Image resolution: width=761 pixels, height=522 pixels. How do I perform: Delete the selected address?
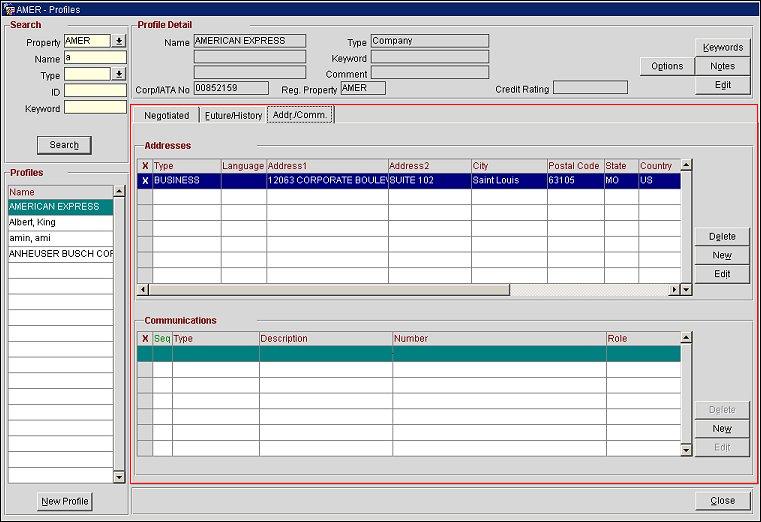pos(722,237)
